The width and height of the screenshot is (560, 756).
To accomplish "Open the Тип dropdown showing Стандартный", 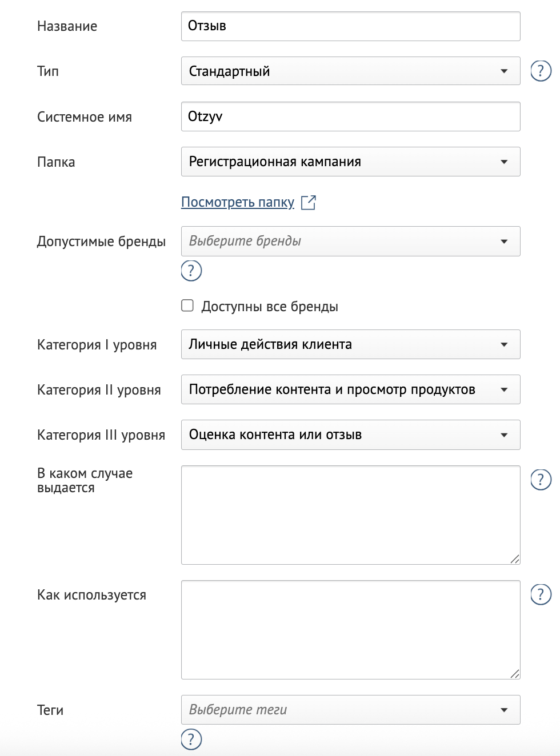I will pos(351,71).
